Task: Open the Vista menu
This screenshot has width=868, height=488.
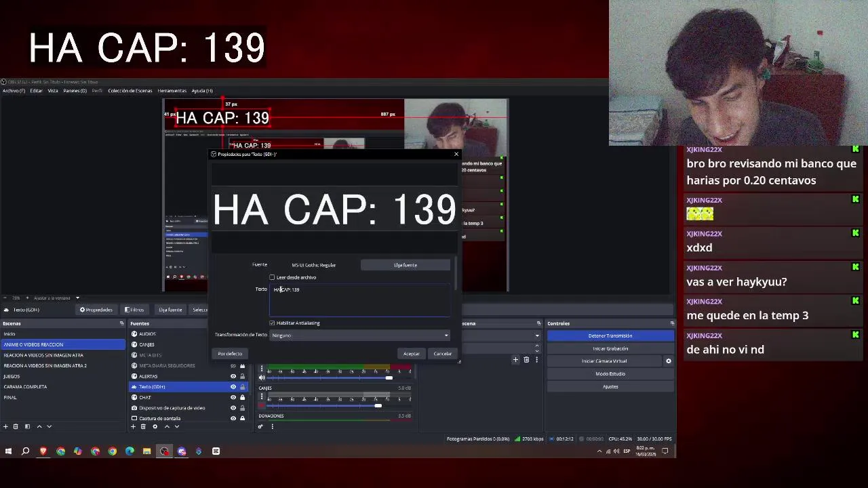Action: coord(53,91)
